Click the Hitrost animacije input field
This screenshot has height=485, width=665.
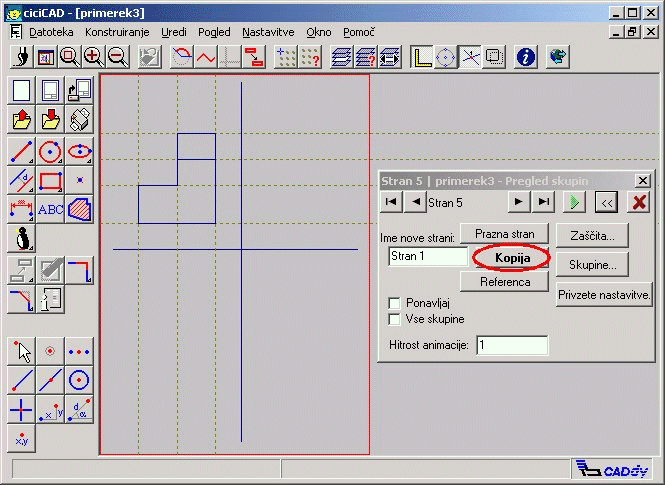(512, 345)
